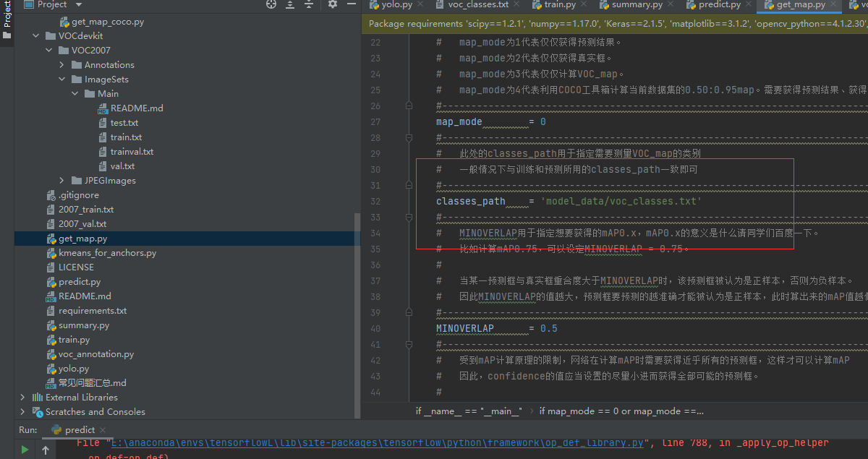Click the file icon beside .gitignore
868x459 pixels.
pos(51,195)
